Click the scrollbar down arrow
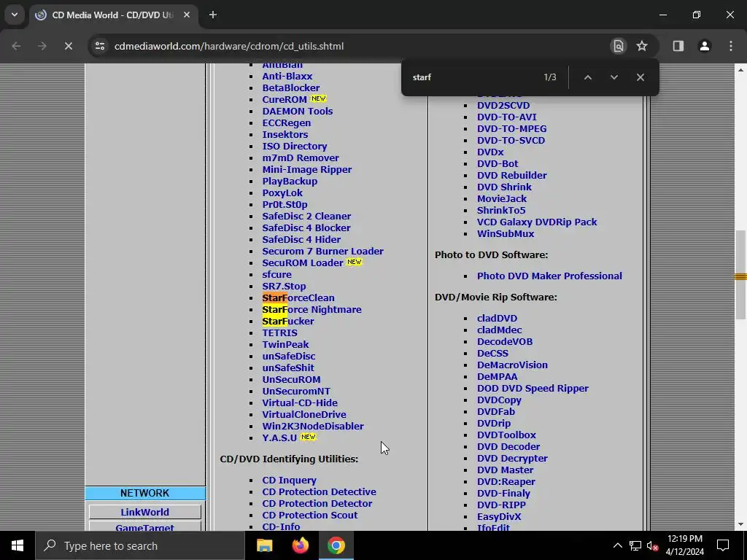The height and width of the screenshot is (560, 747). point(740,524)
